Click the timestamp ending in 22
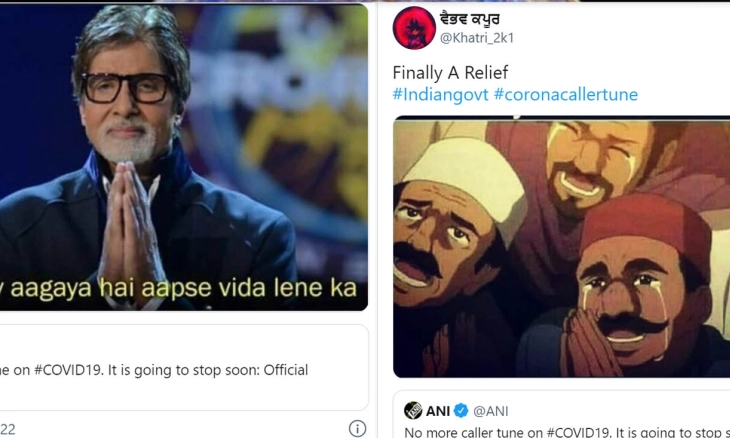The height and width of the screenshot is (438, 730). 8,428
